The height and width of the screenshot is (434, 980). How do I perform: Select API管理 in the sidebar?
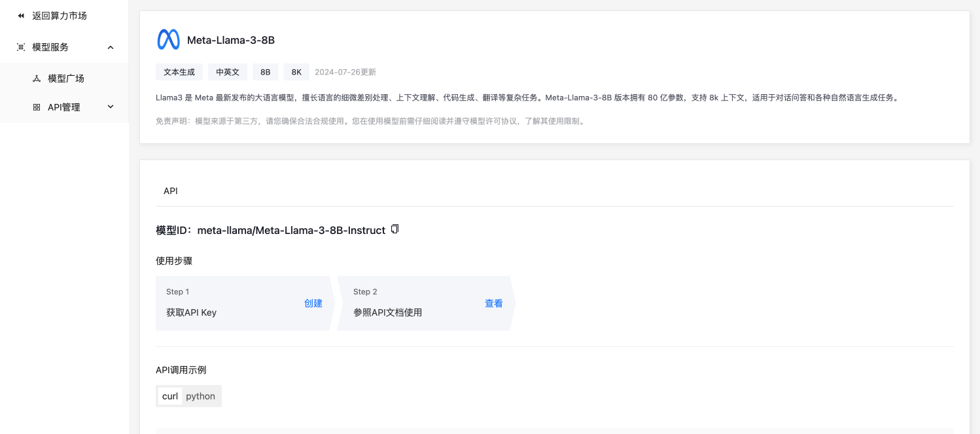tap(64, 107)
